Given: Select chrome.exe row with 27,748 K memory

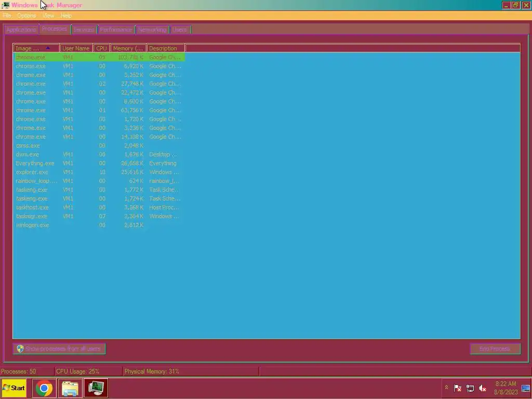Looking at the screenshot, I should 99,84.
